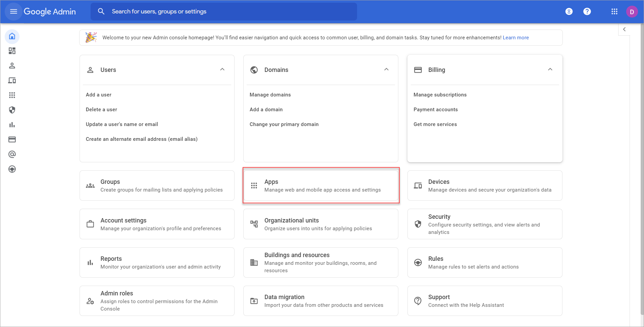Open Reports bar chart sidebar icon
Image resolution: width=644 pixels, height=327 pixels.
12,125
